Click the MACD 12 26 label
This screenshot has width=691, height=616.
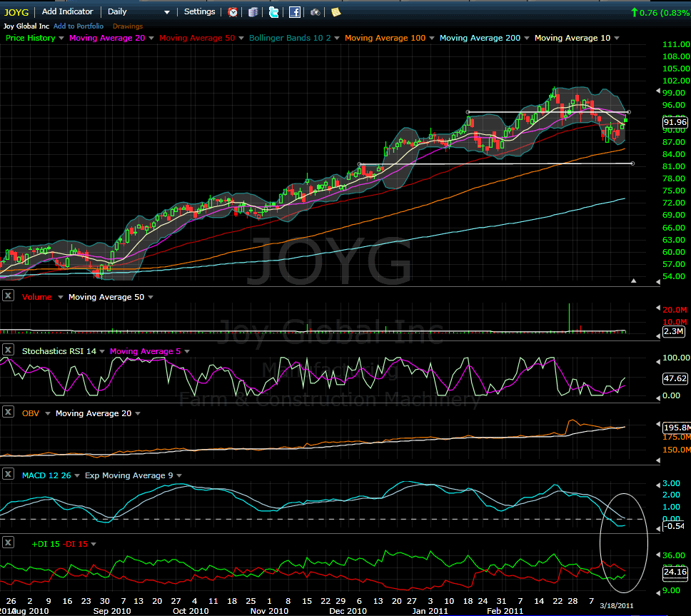pyautogui.click(x=46, y=475)
